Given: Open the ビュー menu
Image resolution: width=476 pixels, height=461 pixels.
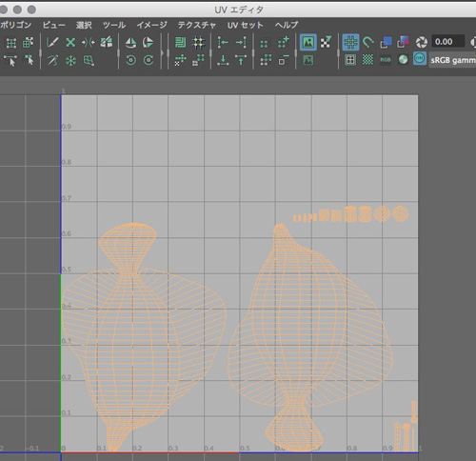Looking at the screenshot, I should pos(53,25).
